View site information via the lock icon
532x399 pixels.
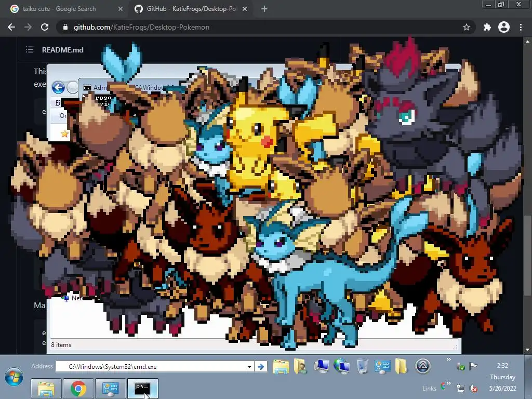coord(65,27)
